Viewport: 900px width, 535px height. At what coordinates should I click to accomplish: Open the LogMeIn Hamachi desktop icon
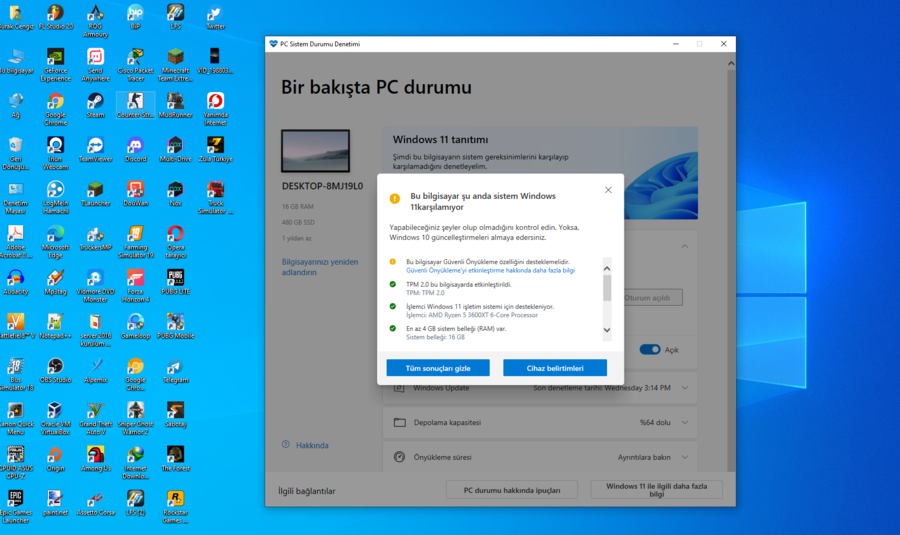[x=56, y=197]
